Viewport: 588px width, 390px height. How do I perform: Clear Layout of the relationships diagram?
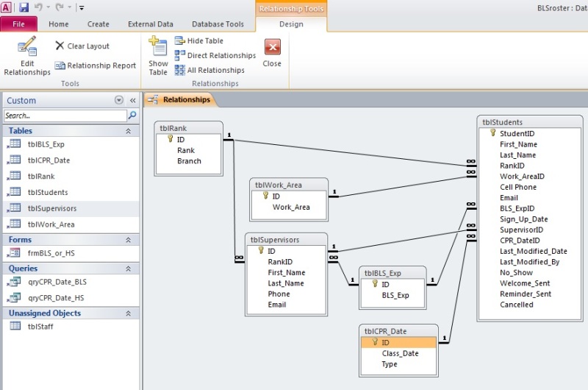click(82, 46)
